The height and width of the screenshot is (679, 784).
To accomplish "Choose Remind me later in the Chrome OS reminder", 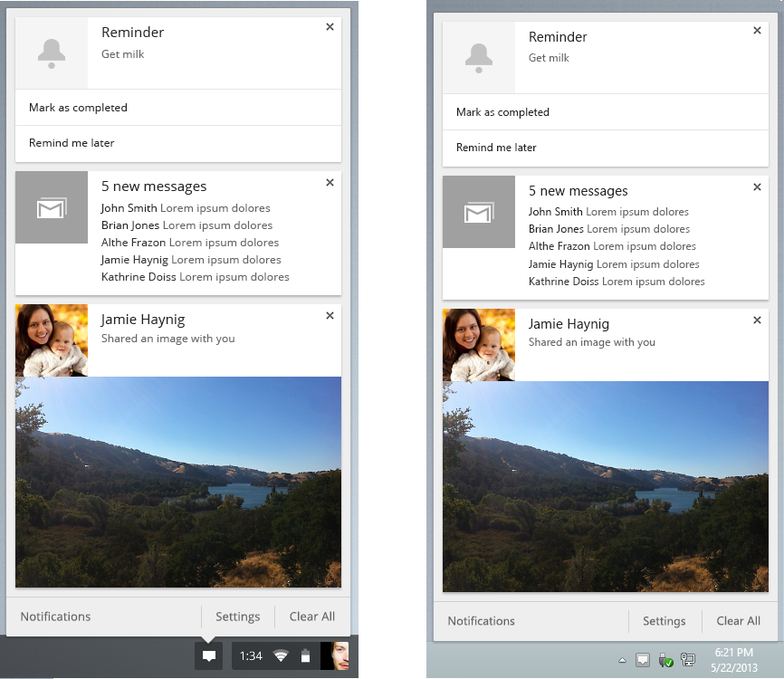I will (178, 144).
